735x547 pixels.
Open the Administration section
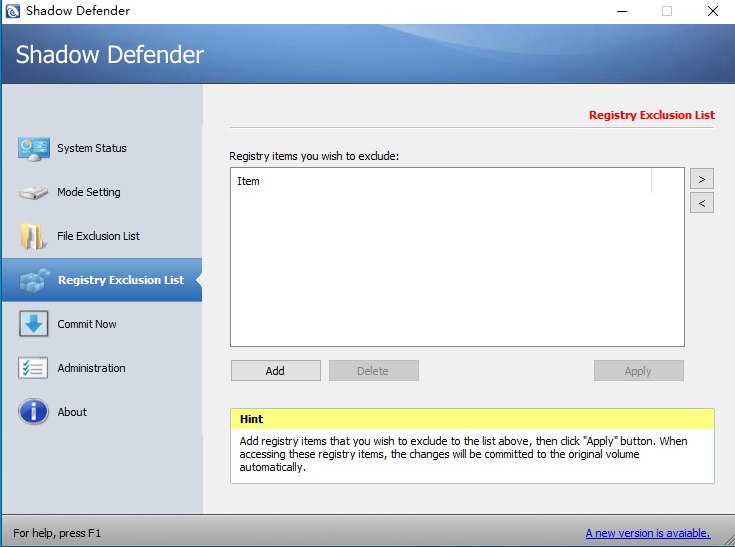pyautogui.click(x=102, y=368)
